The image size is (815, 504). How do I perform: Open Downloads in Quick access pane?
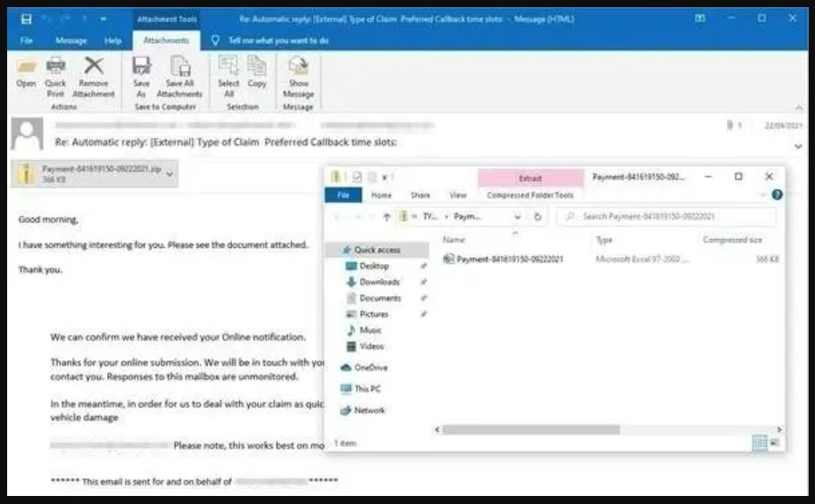tap(379, 282)
